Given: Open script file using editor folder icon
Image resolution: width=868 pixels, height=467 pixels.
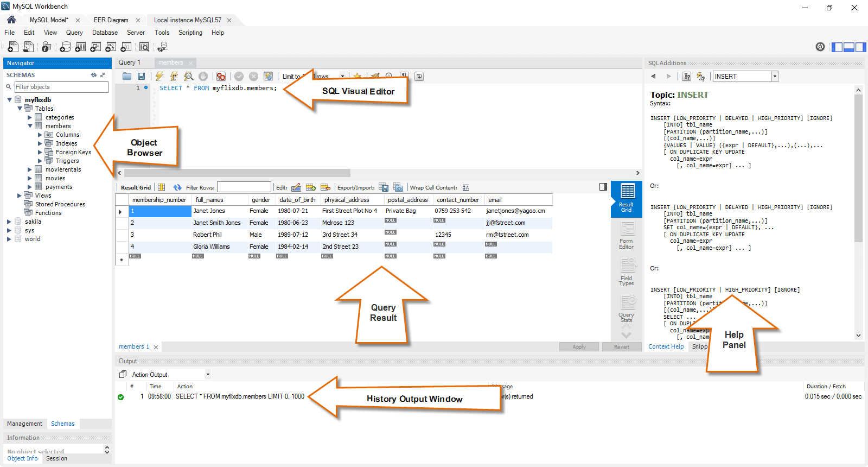Looking at the screenshot, I should click(127, 77).
